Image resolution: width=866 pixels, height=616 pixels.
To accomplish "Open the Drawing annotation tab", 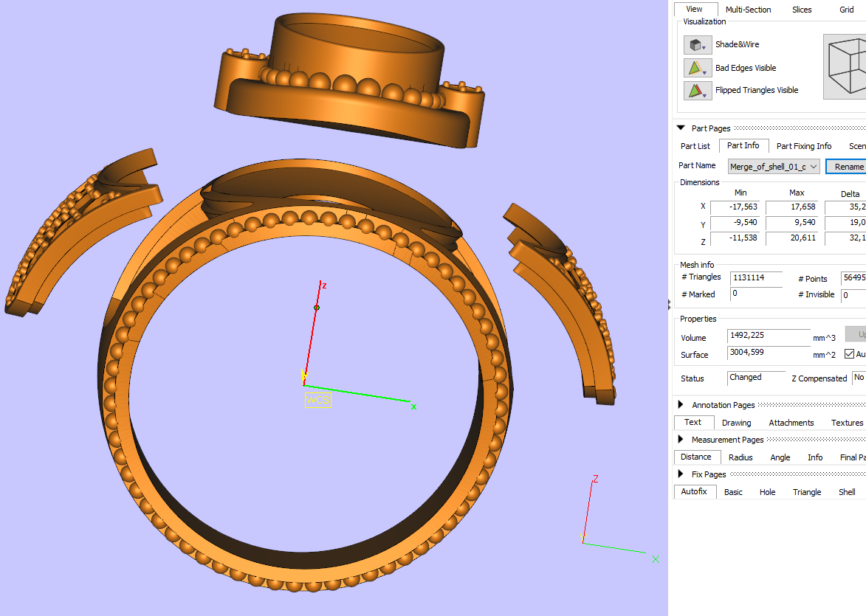I will point(736,423).
